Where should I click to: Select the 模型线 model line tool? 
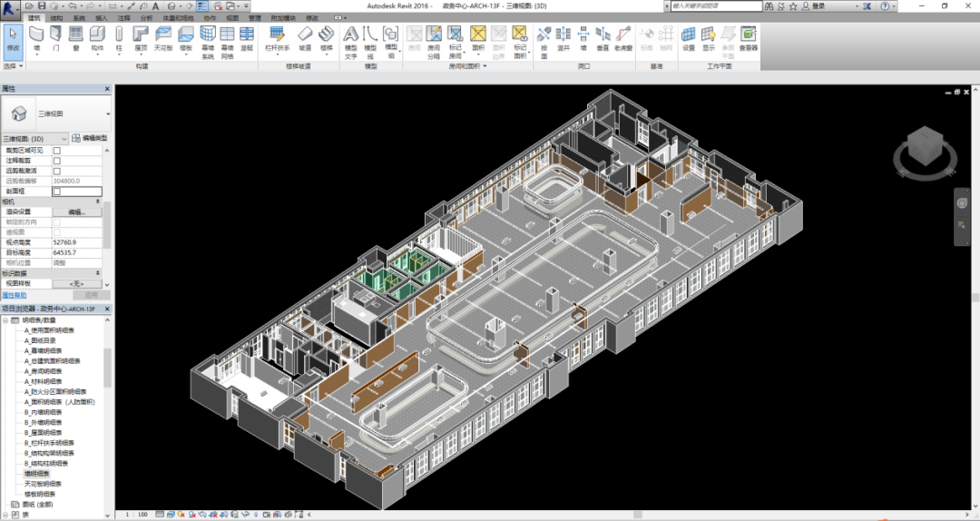coord(370,43)
